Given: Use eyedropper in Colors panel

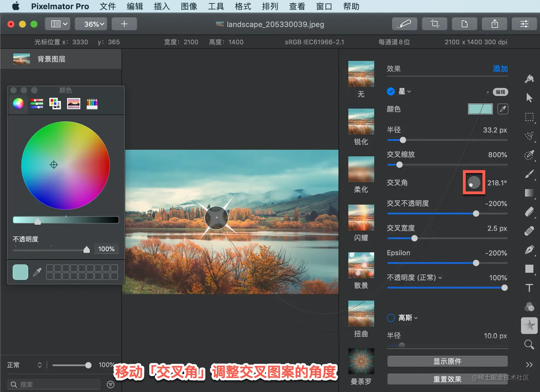Looking at the screenshot, I should pos(37,272).
